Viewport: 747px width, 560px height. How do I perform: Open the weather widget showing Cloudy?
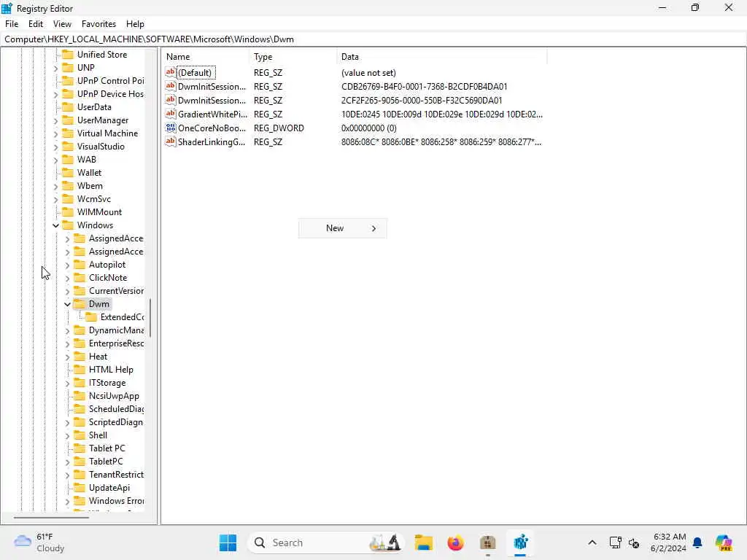click(x=39, y=542)
